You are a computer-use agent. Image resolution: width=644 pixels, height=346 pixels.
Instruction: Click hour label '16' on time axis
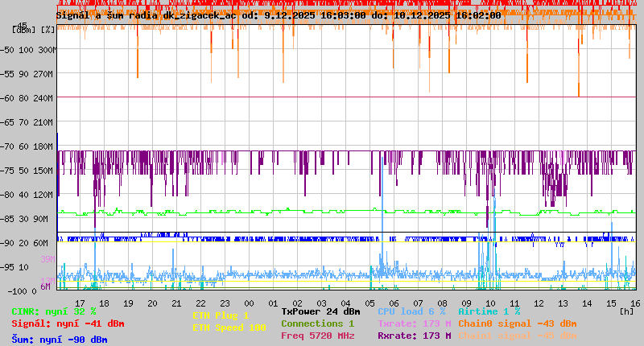click(x=635, y=303)
